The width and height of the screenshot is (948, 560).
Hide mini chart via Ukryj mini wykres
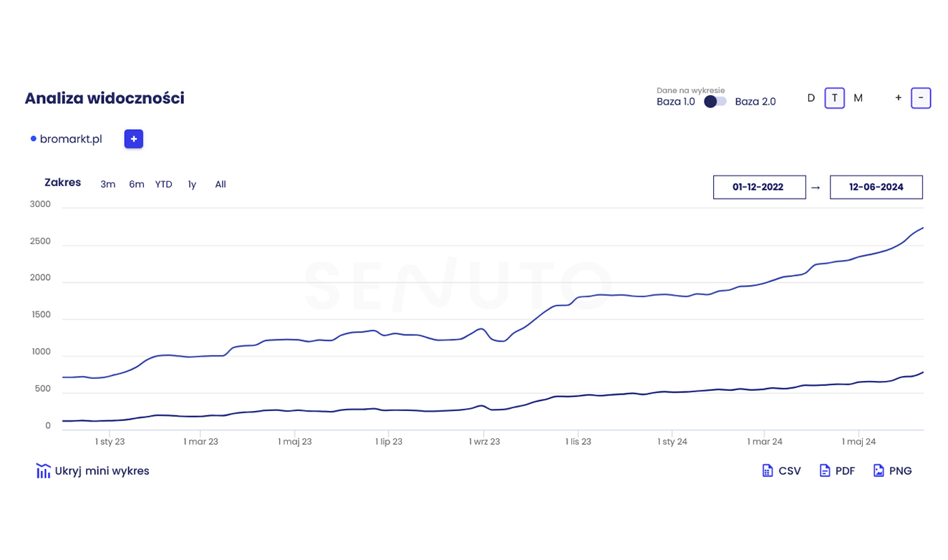click(x=102, y=470)
